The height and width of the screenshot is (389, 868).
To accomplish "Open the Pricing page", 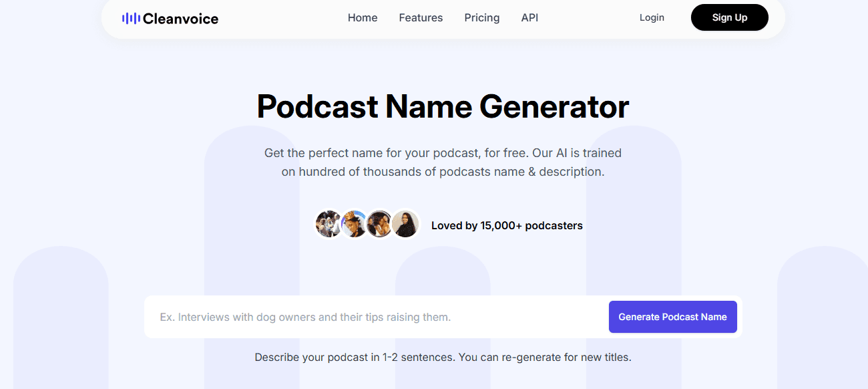I will 481,18.
